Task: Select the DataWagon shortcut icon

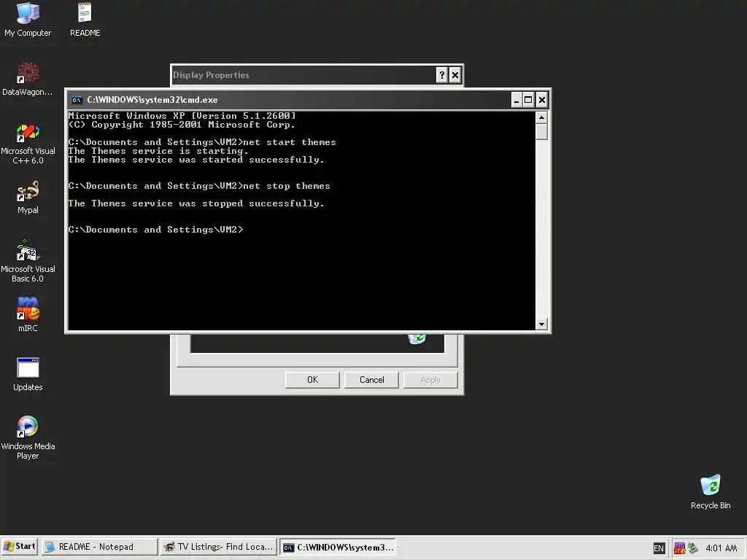Action: point(28,79)
